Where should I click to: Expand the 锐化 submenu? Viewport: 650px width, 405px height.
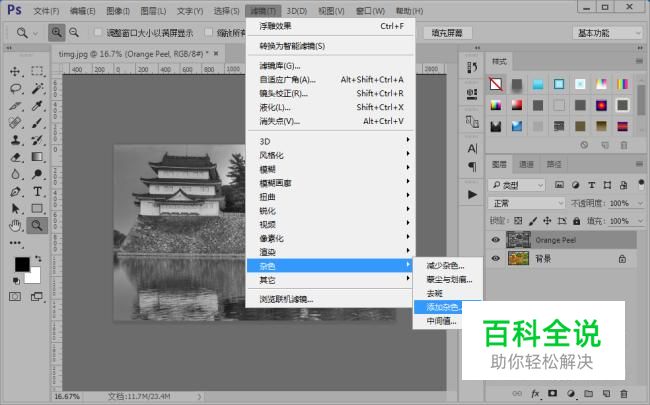coord(330,211)
